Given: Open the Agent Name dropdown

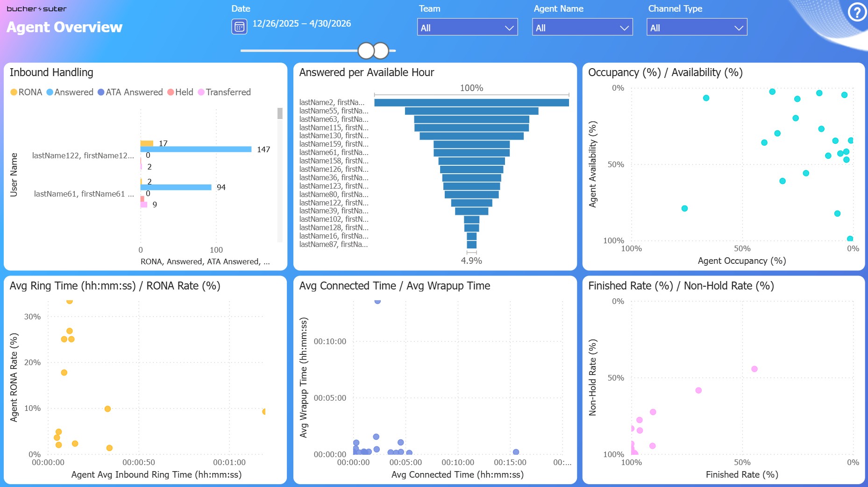Looking at the screenshot, I should tap(582, 28).
